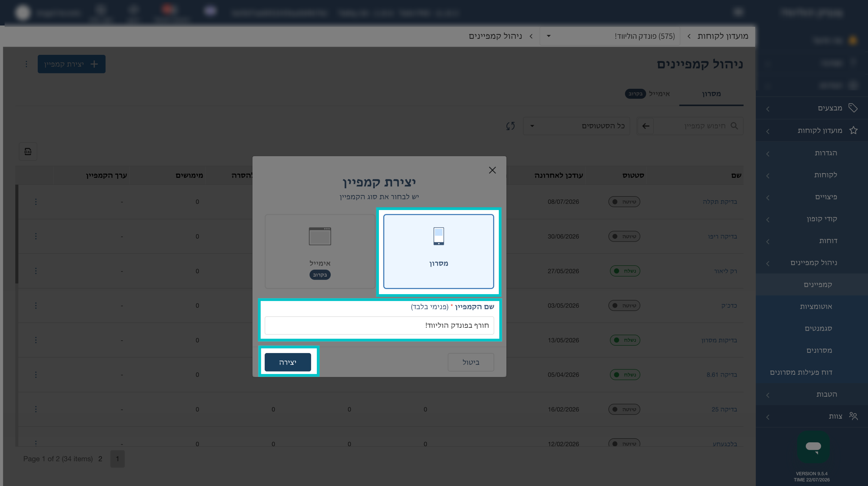Screen dimensions: 868x486
Task: Open סגמנטים in the sidebar
Action: 812,329
